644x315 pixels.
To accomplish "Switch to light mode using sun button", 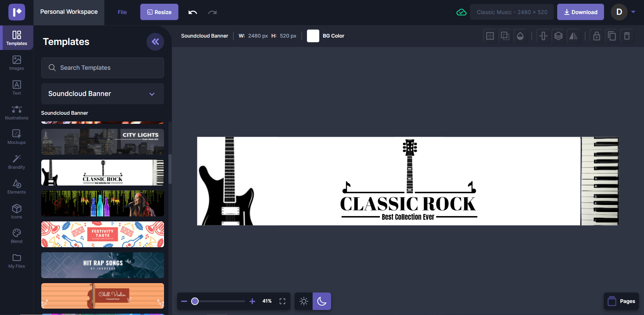I will (304, 301).
